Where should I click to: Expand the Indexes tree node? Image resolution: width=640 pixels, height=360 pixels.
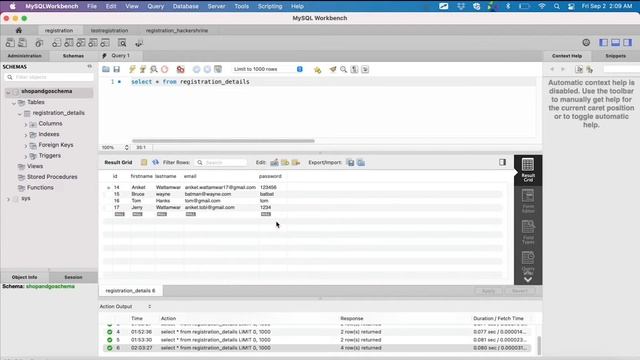[x=26, y=135]
